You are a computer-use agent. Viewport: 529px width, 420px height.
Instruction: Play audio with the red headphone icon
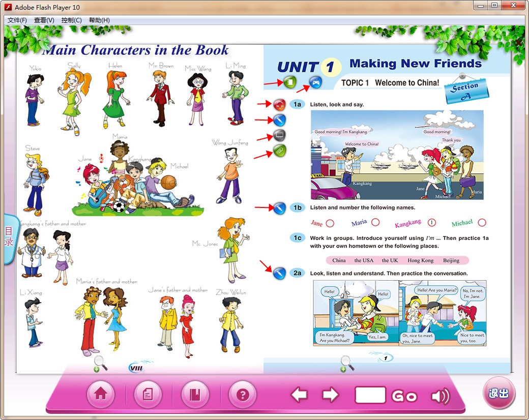tap(279, 105)
